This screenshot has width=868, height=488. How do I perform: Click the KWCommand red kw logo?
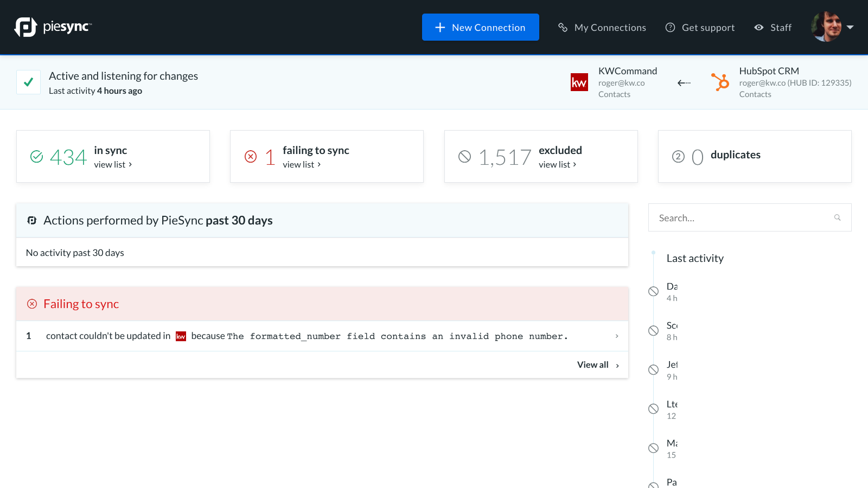(579, 82)
